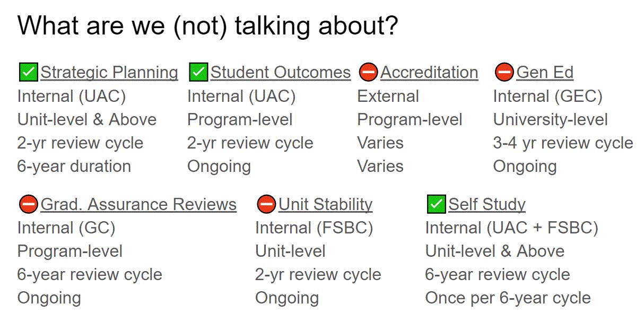Image resolution: width=644 pixels, height=330 pixels.
Task: Follow the Accreditation link
Action: [x=429, y=72]
